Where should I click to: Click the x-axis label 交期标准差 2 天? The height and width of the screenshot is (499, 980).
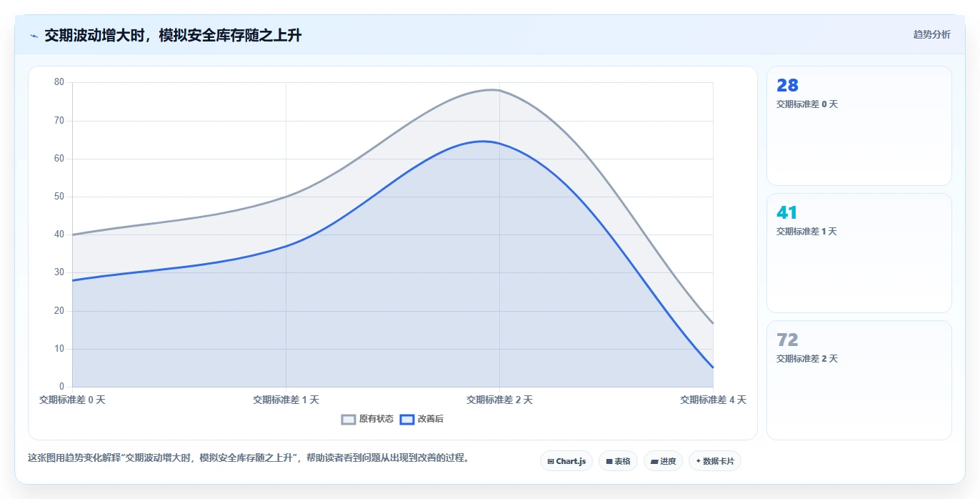499,400
